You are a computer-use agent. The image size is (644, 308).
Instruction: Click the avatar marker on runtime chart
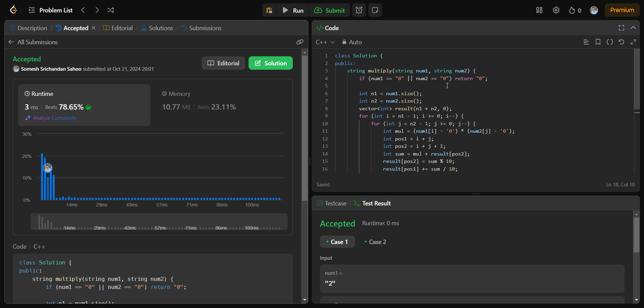48,168
